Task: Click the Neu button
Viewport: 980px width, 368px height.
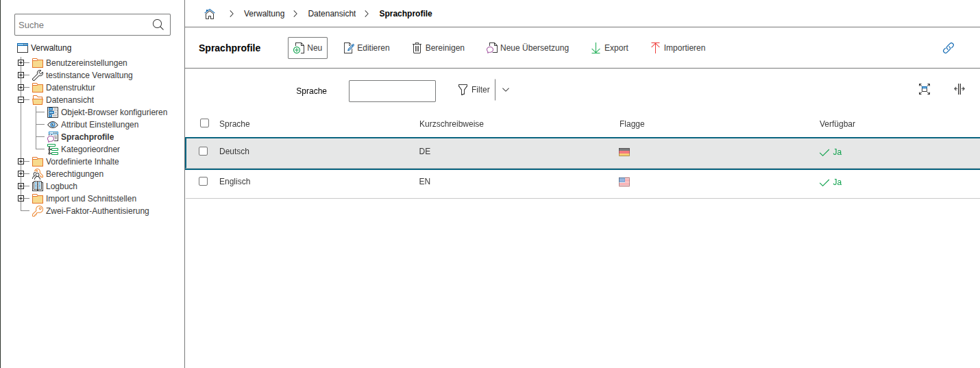Action: [x=308, y=48]
